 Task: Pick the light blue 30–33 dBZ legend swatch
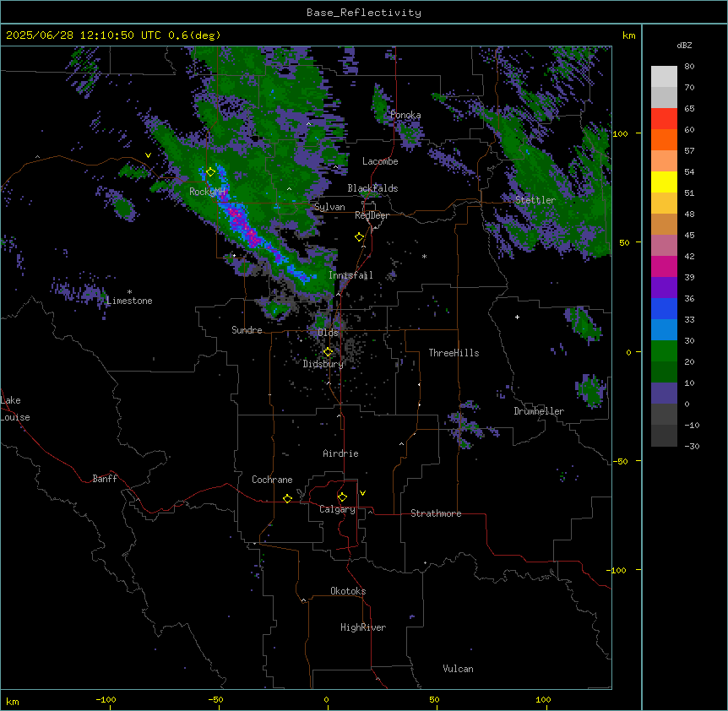(664, 330)
